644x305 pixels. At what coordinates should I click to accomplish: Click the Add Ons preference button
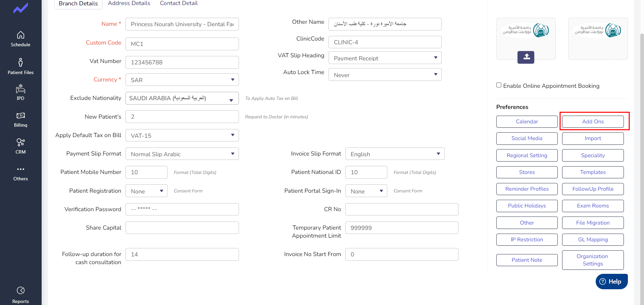tap(593, 122)
